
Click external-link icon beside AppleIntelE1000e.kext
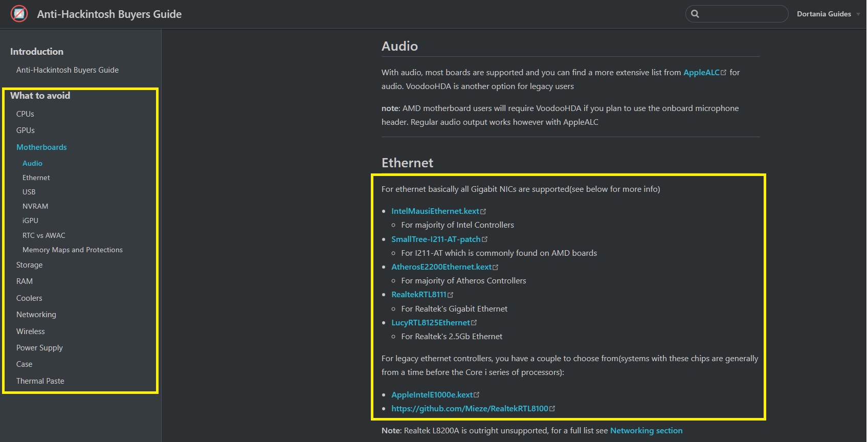tap(477, 395)
